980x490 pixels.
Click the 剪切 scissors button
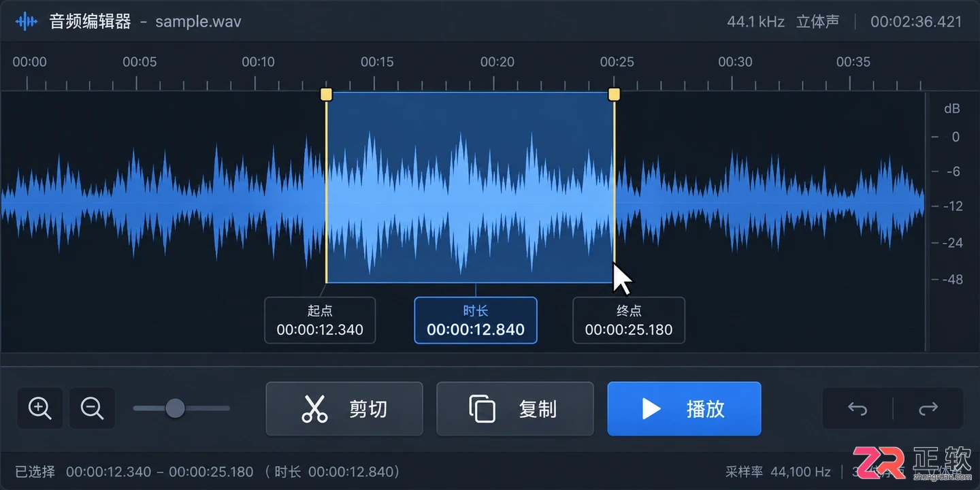point(344,409)
